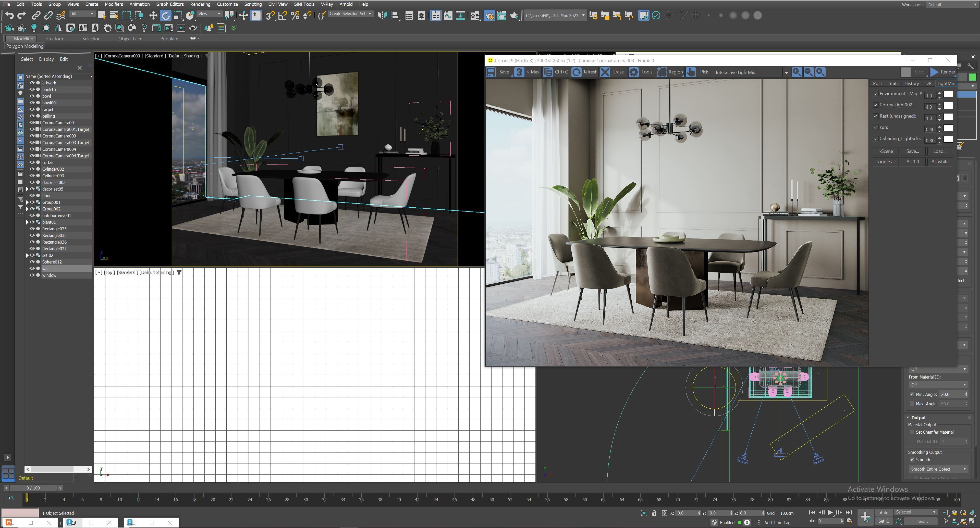Click Erase icon in Corona frame buffer
980x528 pixels.
(605, 72)
